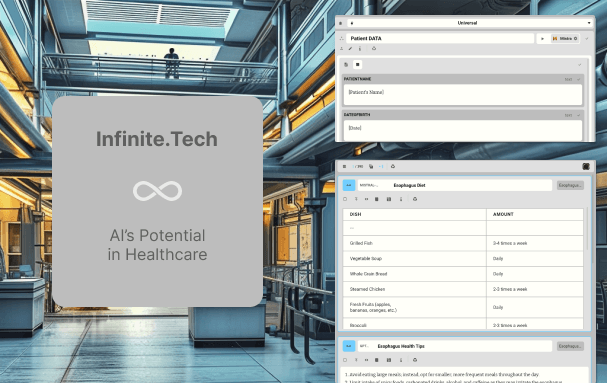Click the vertical dots icon in Esophagus Diet toolbar
Viewport: 607px width, 383px height.
click(x=401, y=199)
